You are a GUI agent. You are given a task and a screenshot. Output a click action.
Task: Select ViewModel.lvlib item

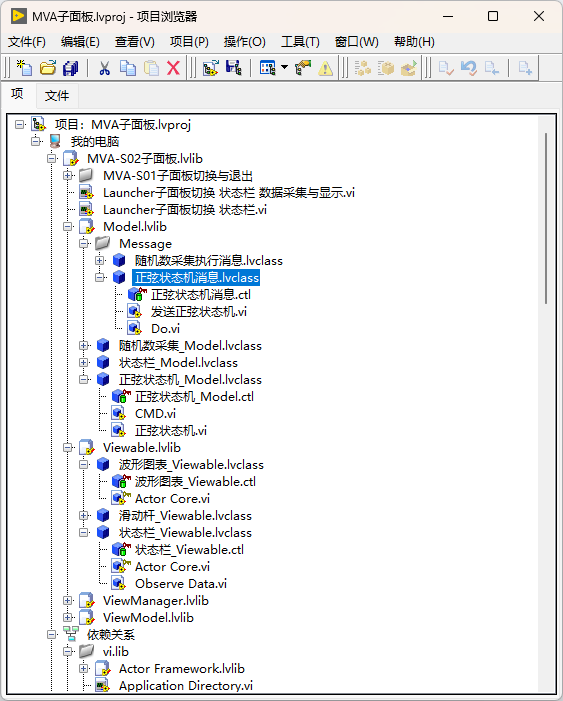coord(148,617)
